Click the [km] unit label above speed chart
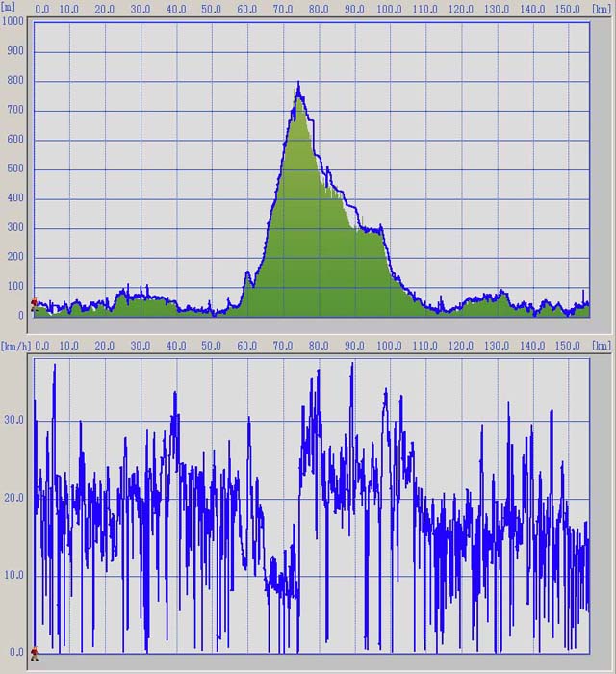 click(602, 346)
